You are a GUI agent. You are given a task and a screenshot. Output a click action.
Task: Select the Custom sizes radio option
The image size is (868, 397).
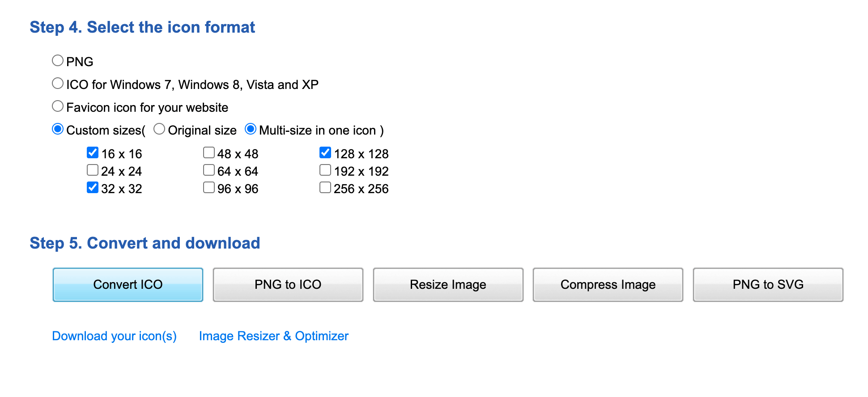(x=58, y=129)
